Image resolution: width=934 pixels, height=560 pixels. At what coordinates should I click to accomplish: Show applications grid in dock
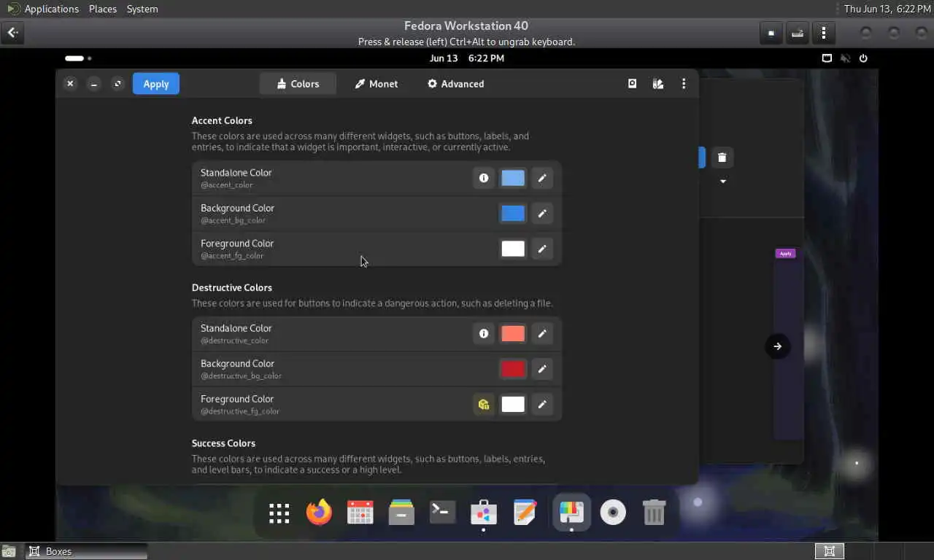[x=279, y=513]
